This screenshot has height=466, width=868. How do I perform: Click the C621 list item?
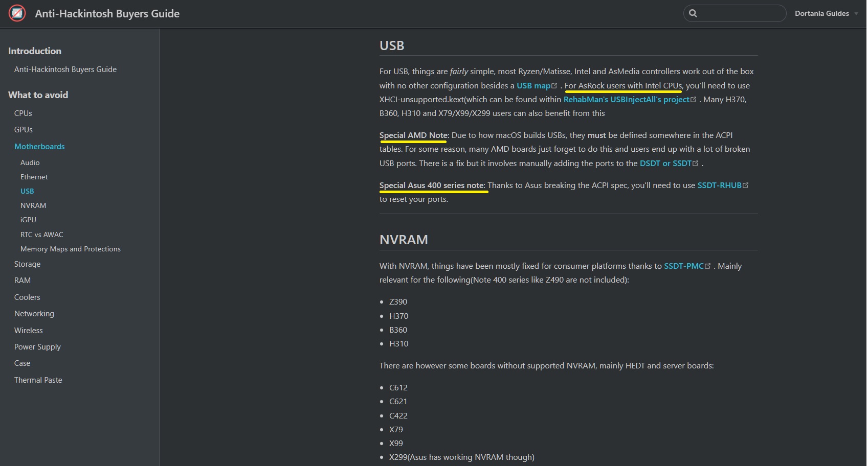tap(398, 402)
